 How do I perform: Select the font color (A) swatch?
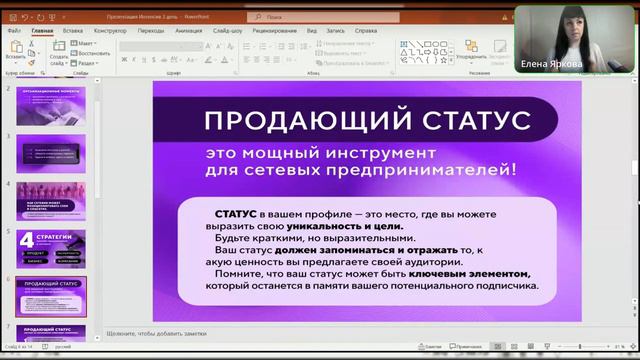click(224, 60)
